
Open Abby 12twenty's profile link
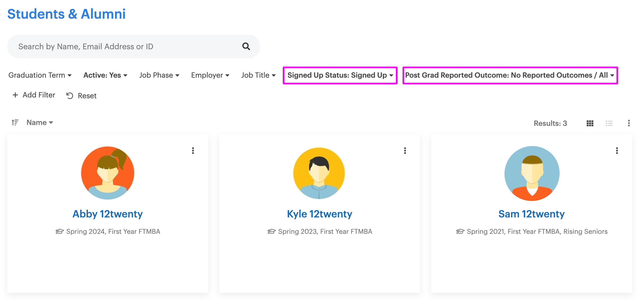108,214
